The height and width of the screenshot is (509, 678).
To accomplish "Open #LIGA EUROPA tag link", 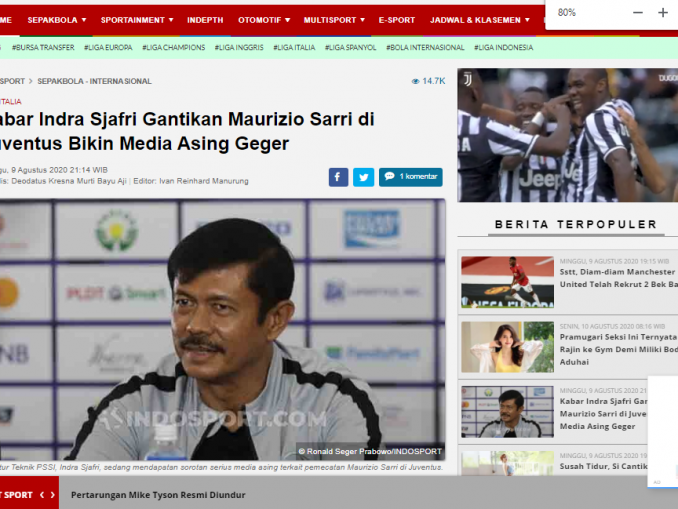I will coord(108,48).
